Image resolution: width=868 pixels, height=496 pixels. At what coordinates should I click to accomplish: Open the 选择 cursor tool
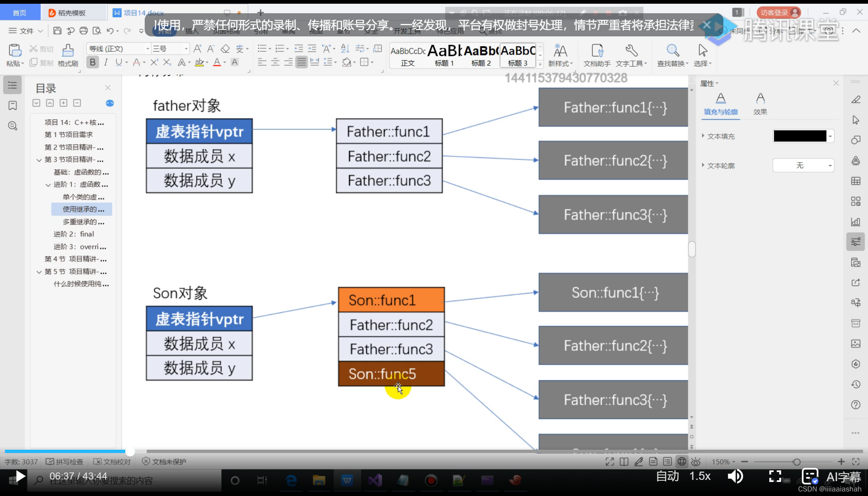pos(703,55)
